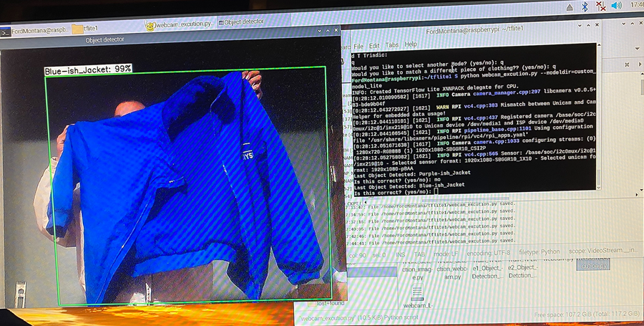This screenshot has width=644, height=326.
Task: Open the Bluetooth tray icon
Action: pyautogui.click(x=585, y=6)
